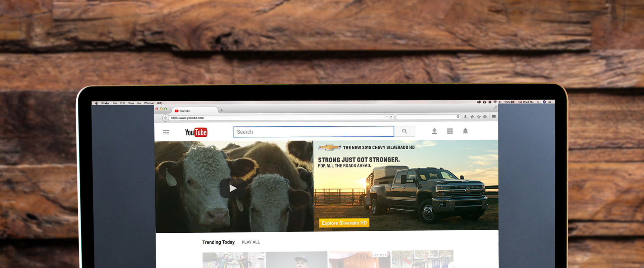This screenshot has height=268, width=644.
Task: Click the PLAY ALL link
Action: (251, 242)
